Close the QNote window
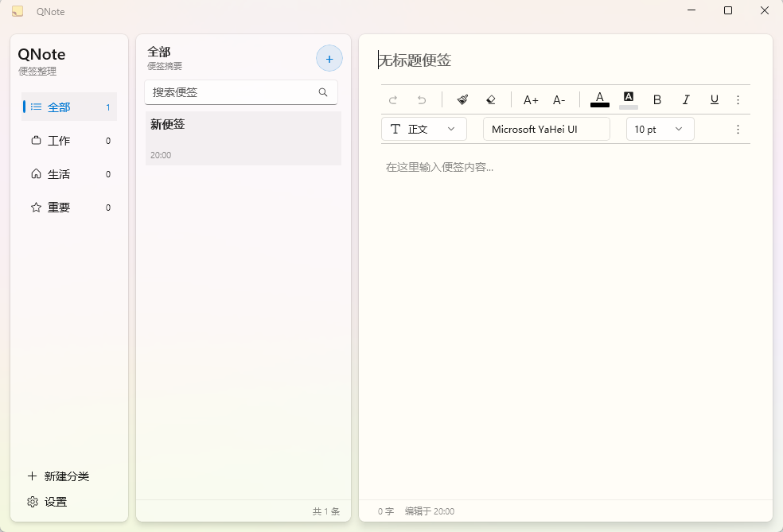Image resolution: width=783 pixels, height=532 pixels. [x=765, y=10]
